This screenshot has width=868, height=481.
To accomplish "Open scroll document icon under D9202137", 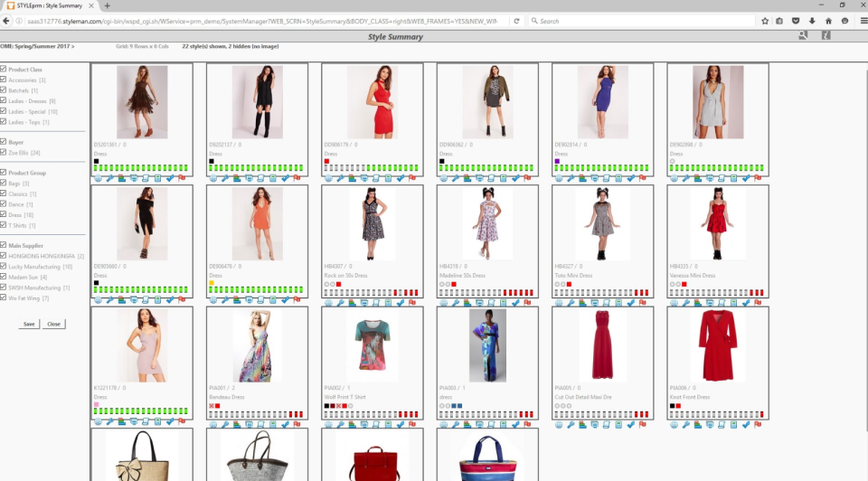I will [260, 178].
